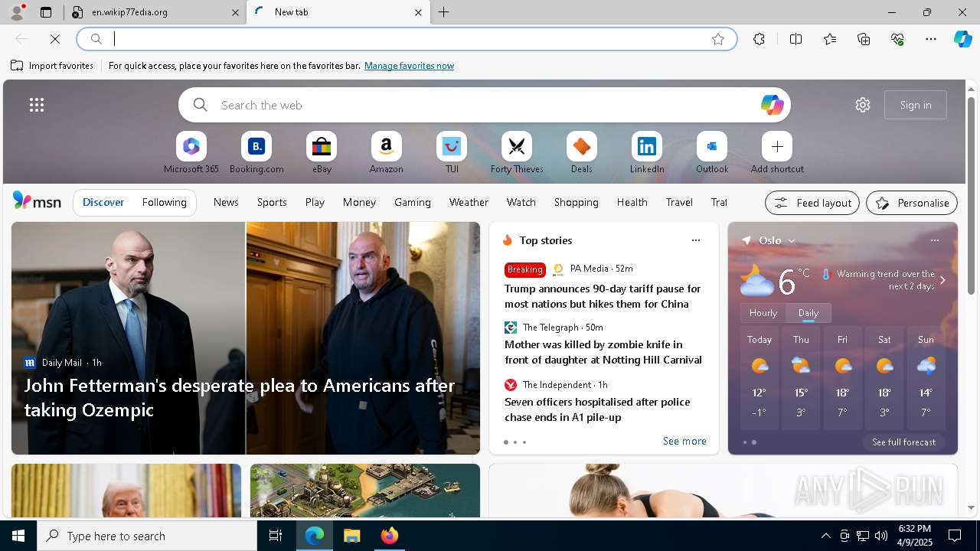Focus the browser address bar
Viewport: 980px width, 551px height.
pyautogui.click(x=406, y=39)
